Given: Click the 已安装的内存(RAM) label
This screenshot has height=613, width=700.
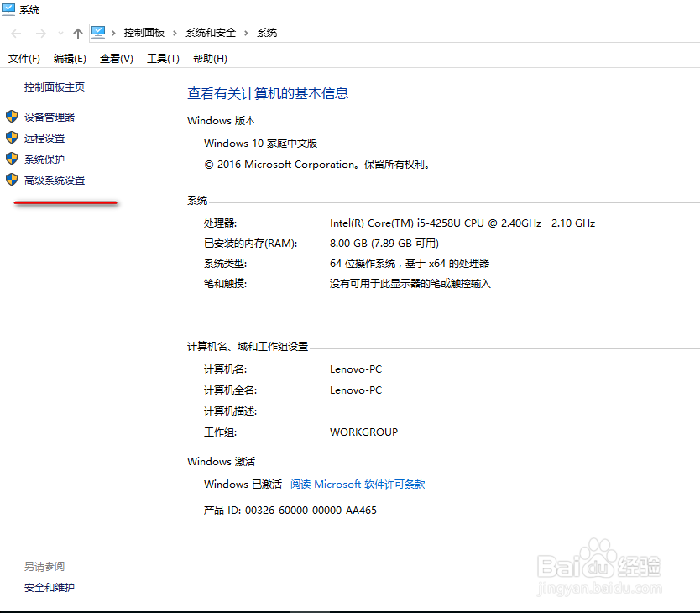Looking at the screenshot, I should (x=250, y=243).
